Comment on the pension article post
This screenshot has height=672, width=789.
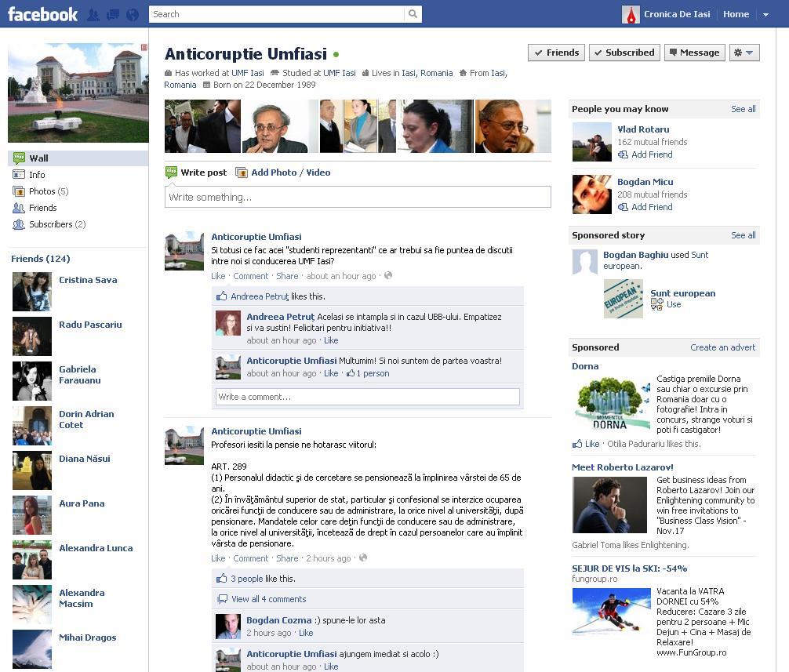coord(251,558)
